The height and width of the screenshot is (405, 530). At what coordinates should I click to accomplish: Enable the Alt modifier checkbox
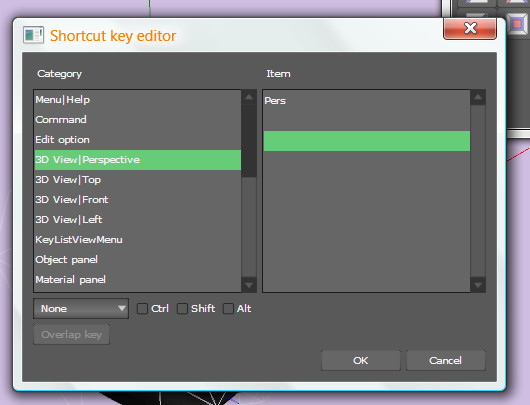click(x=228, y=308)
